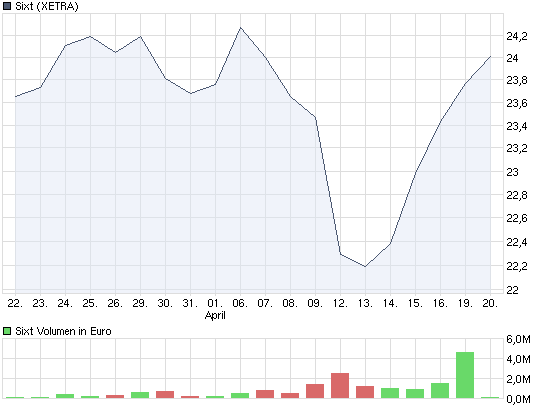The image size is (545, 407).
Task: Click the 'April' month label
Action: click(x=215, y=316)
